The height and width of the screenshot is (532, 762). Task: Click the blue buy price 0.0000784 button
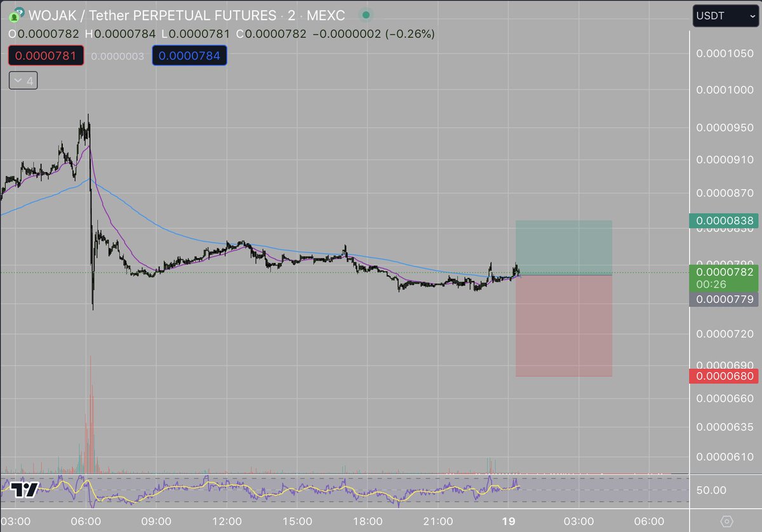click(189, 56)
